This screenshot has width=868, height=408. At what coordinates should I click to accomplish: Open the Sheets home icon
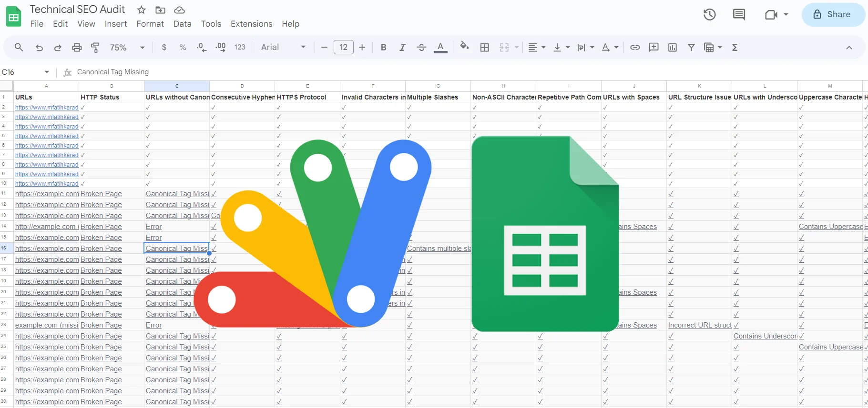point(13,17)
